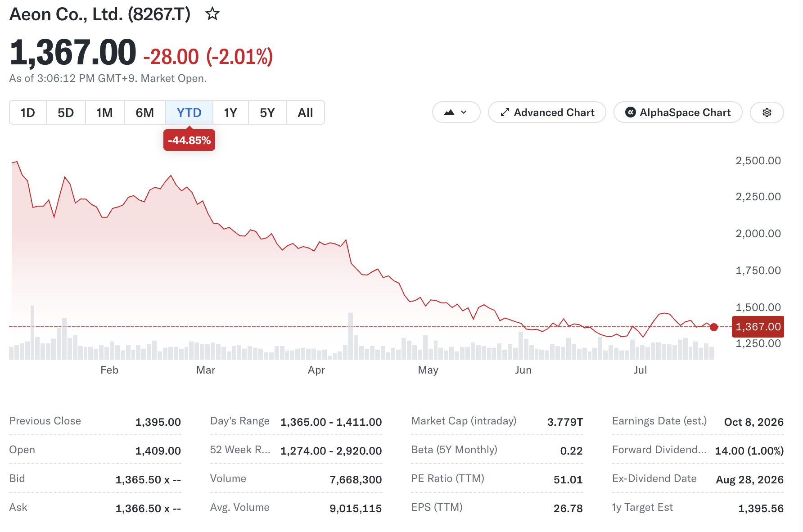803x532 pixels.
Task: Select the 1D time range tab
Action: [x=28, y=113]
